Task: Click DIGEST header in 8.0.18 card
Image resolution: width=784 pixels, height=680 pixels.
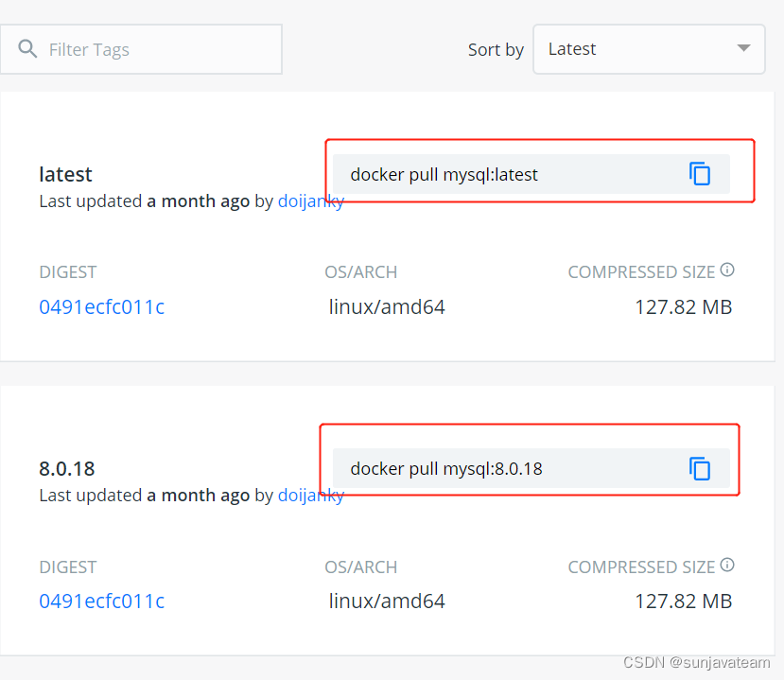Action: click(x=67, y=567)
